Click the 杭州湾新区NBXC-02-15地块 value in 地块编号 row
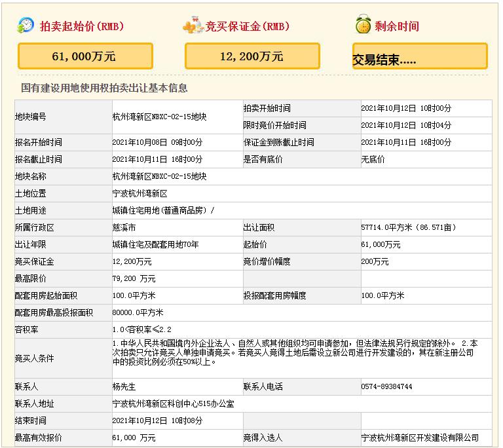Viewport: 503px width, 448px height. [x=159, y=117]
